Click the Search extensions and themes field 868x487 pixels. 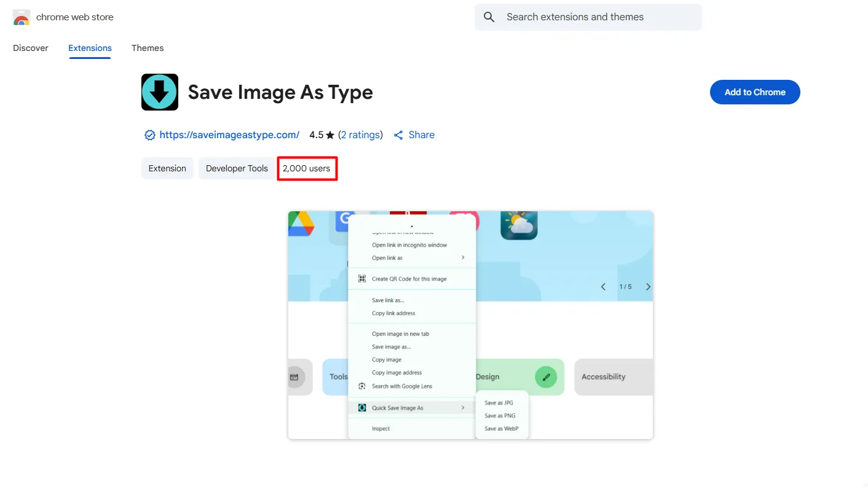coord(588,17)
